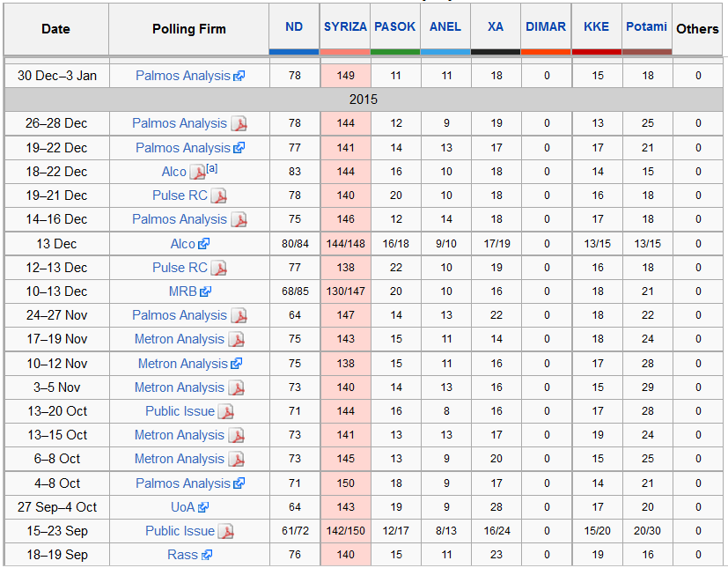
Task: Click the blue ND color bar
Action: coord(294,51)
